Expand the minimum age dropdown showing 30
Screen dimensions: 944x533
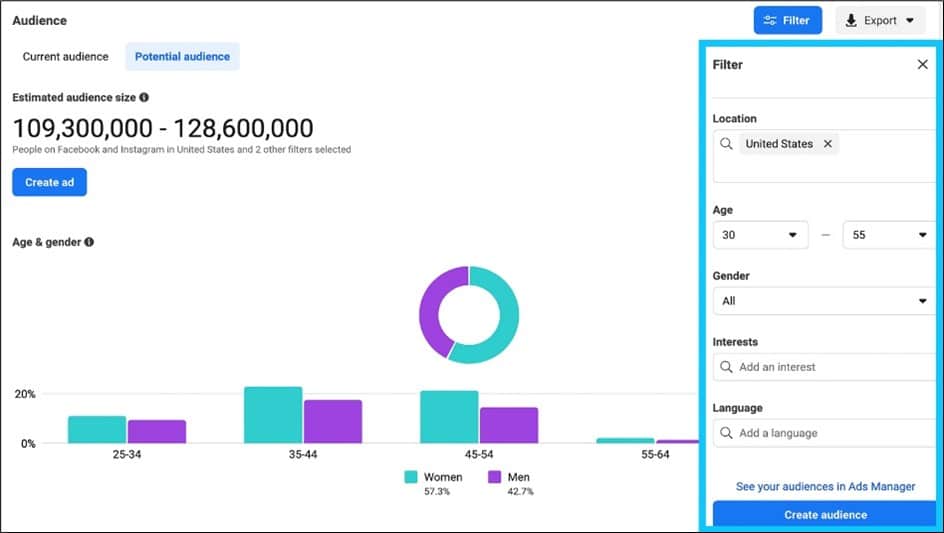click(x=760, y=235)
